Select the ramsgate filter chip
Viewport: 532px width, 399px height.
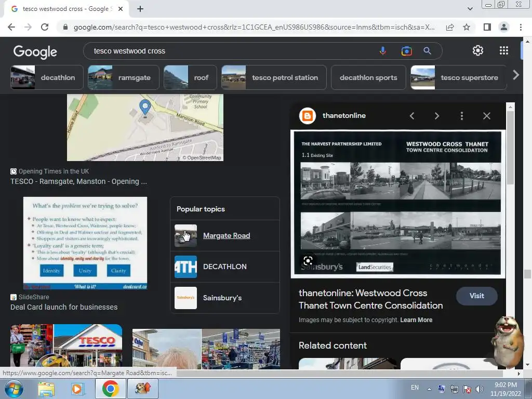(x=124, y=77)
